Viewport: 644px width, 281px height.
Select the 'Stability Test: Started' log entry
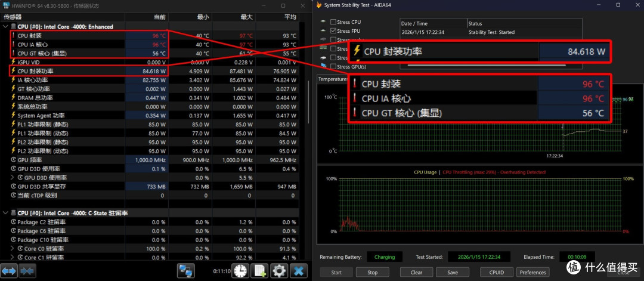(491, 32)
